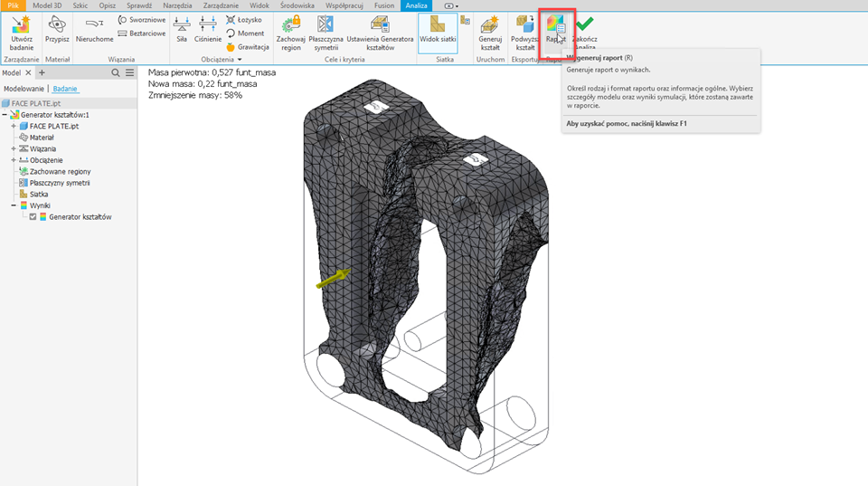Switch browser to Modelowanie view

(x=24, y=89)
